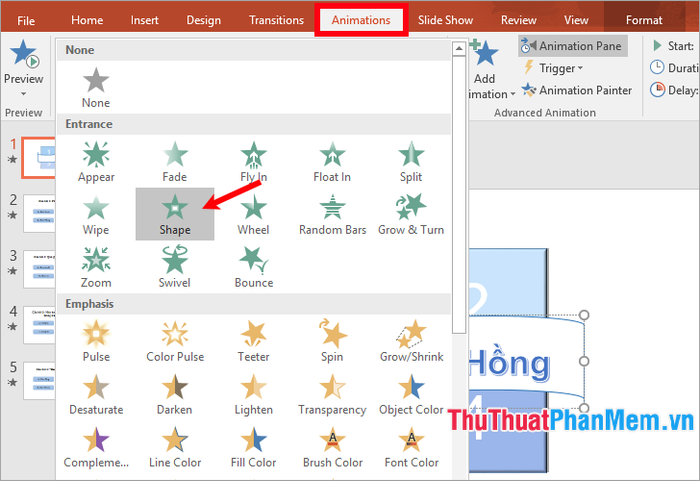Apply the Font Color emphasis effect

click(411, 445)
